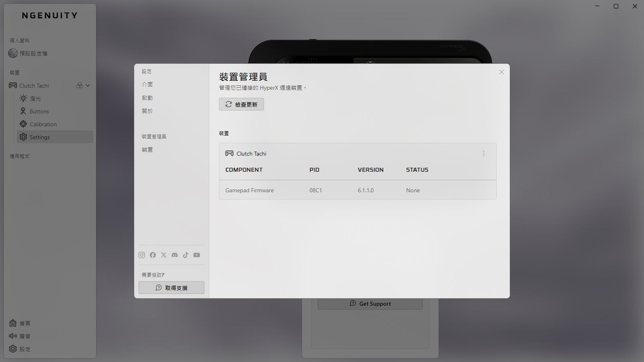Click the STATUS column header
Viewport: 644px width, 362px height.
tap(417, 170)
